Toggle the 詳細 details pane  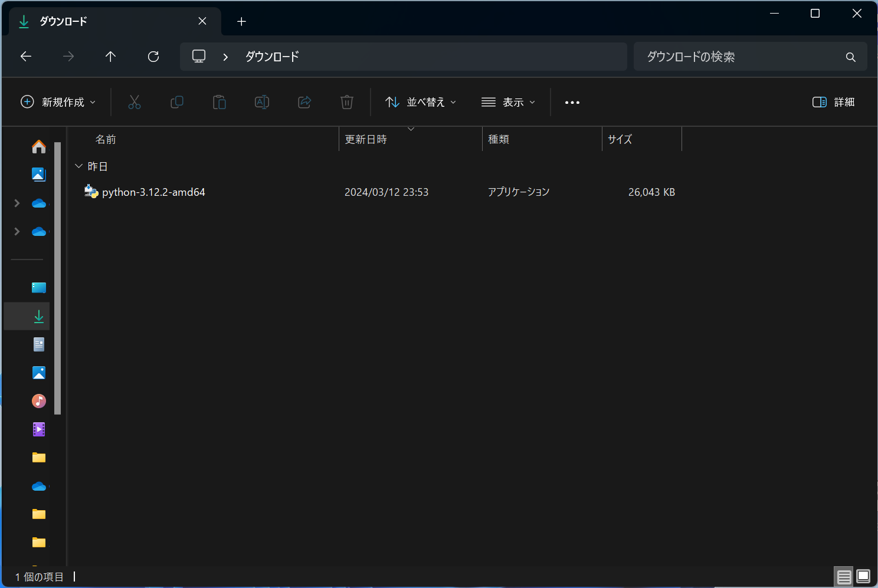833,102
